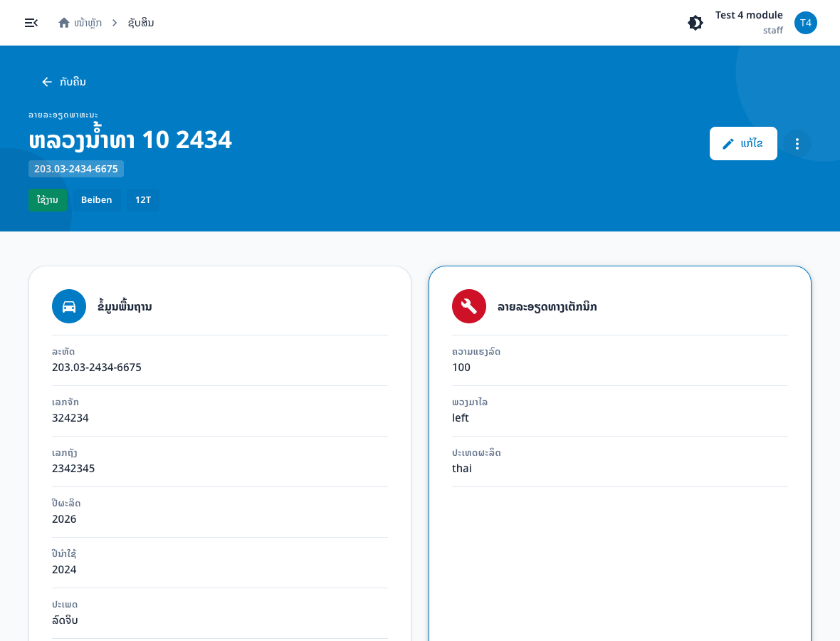The image size is (840, 641).
Task: Click the ປະເພດ field label
Action: coord(65,604)
